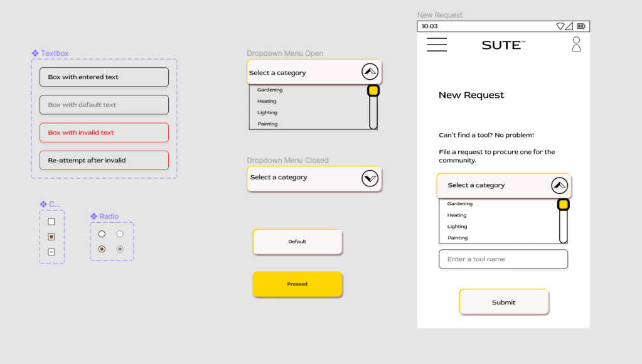Choose Heating in the New Request category list
This screenshot has height=364, width=642.
click(x=457, y=215)
